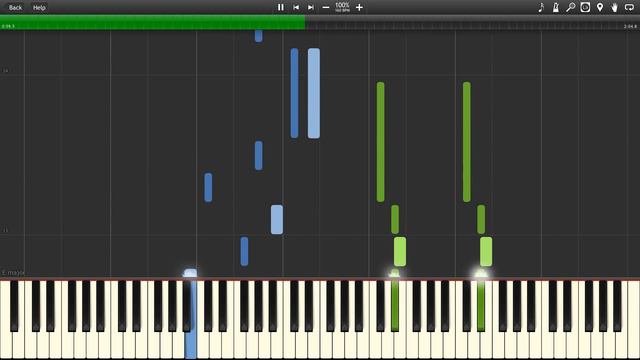
Task: Decrease the tempo with the minus button
Action: pyautogui.click(x=326, y=7)
